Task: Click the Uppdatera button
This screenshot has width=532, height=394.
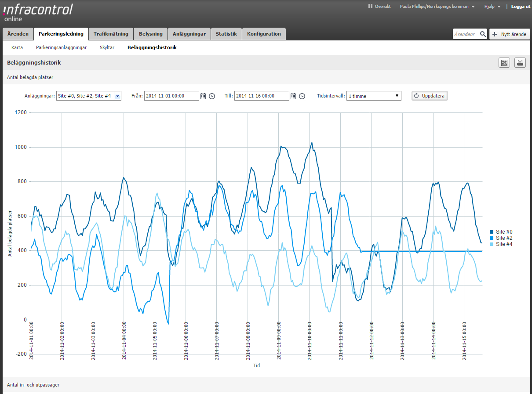Action: (x=430, y=96)
